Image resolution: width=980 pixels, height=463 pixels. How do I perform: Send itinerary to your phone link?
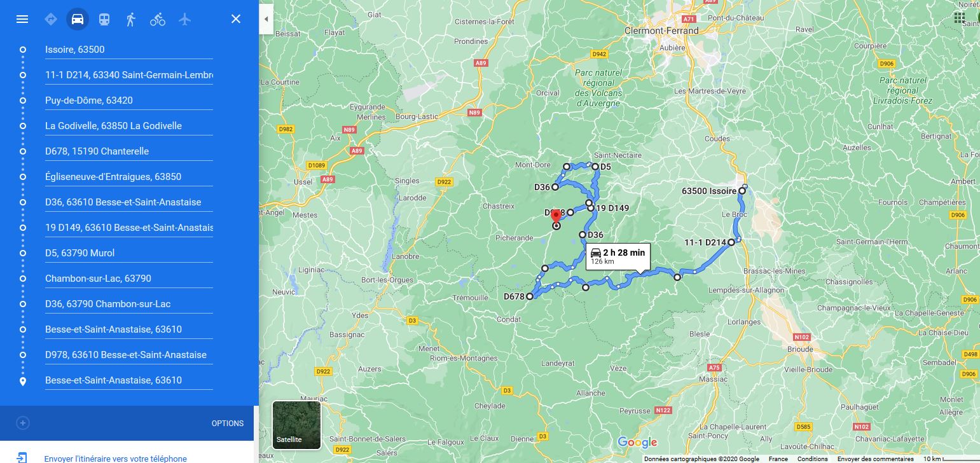pyautogui.click(x=116, y=459)
